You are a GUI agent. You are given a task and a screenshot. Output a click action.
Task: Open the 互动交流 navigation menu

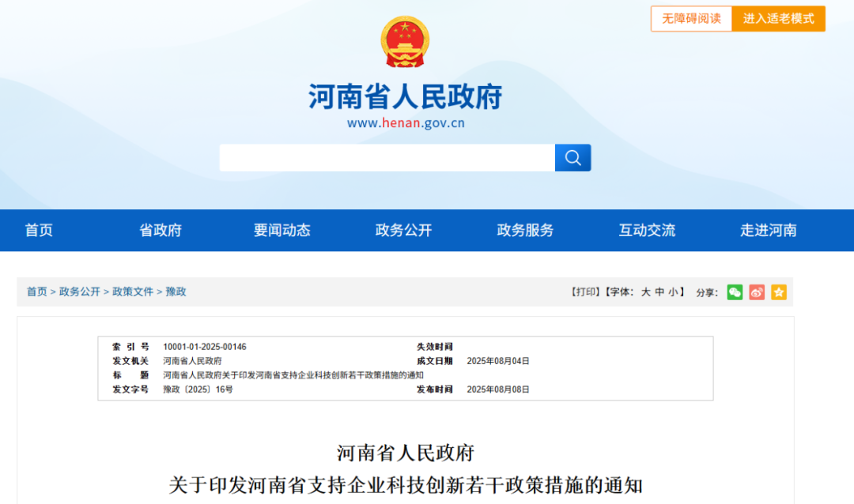tap(646, 230)
